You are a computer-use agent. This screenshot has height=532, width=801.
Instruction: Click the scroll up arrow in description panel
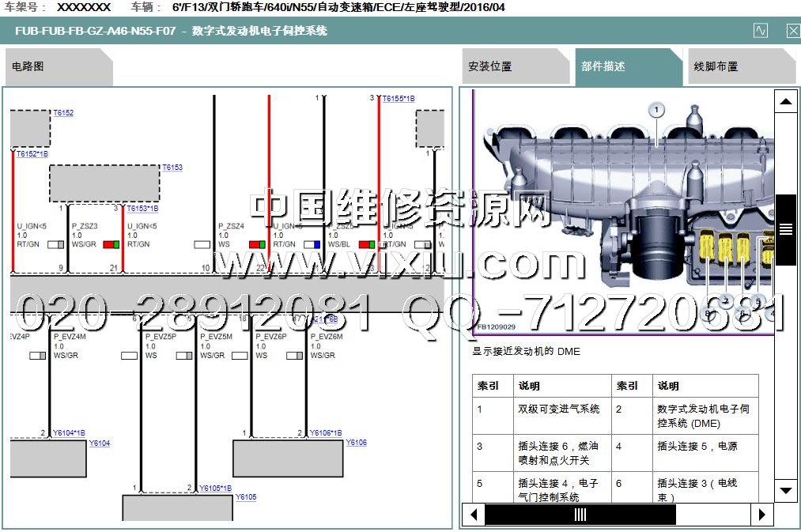(785, 101)
